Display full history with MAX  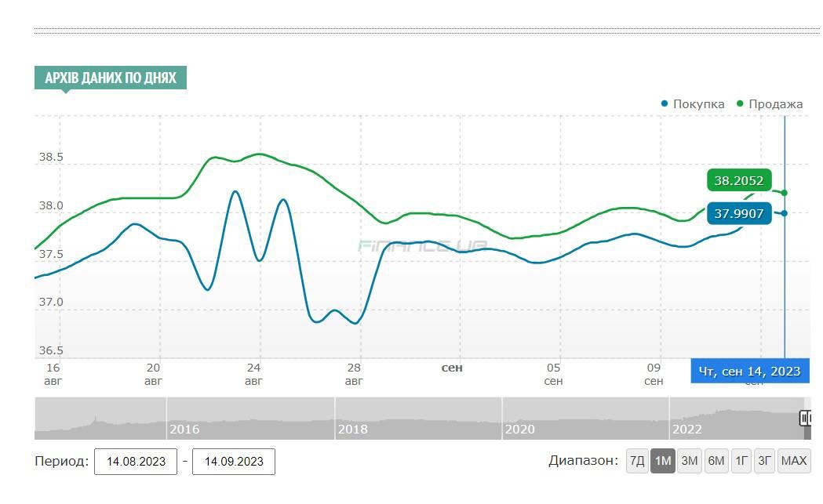click(x=794, y=461)
